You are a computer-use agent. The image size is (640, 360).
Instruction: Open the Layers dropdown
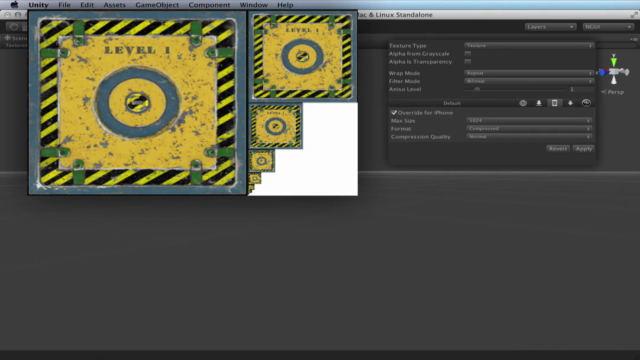tap(550, 27)
